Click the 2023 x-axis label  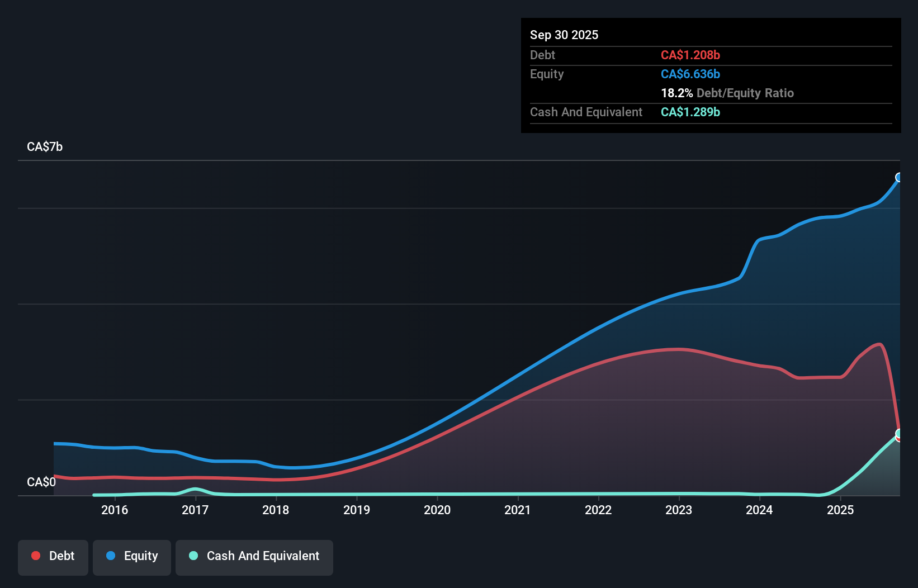[679, 510]
